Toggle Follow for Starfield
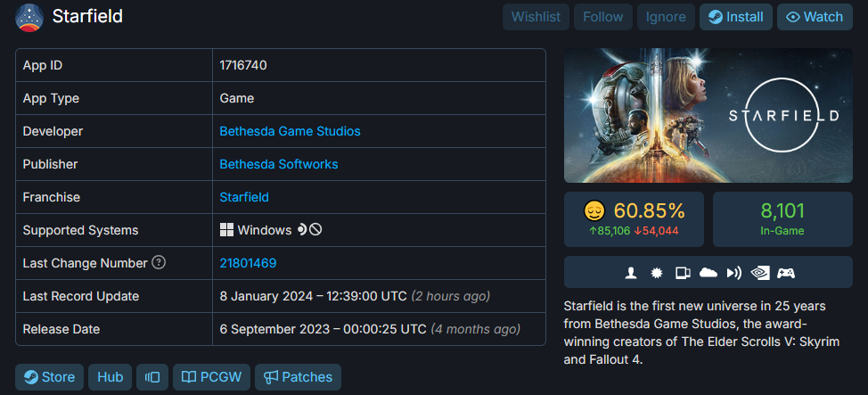Viewport: 868px width, 395px height. pyautogui.click(x=603, y=17)
